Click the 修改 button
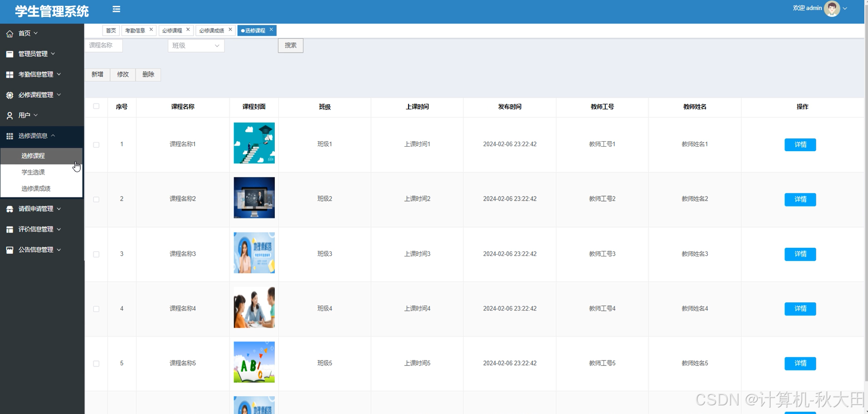The width and height of the screenshot is (868, 414). coord(123,74)
